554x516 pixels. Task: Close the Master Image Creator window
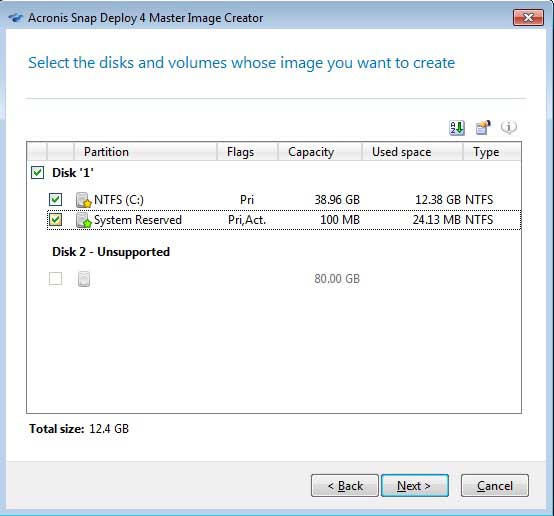(x=528, y=17)
